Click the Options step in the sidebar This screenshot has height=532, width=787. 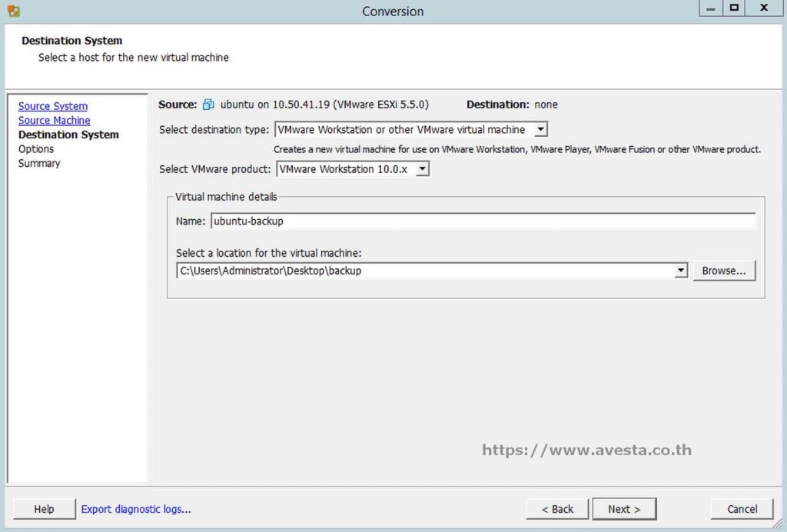pyautogui.click(x=36, y=149)
